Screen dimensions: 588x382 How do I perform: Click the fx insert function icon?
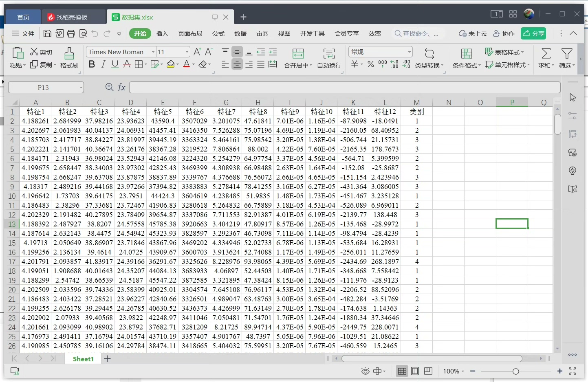pyautogui.click(x=121, y=87)
